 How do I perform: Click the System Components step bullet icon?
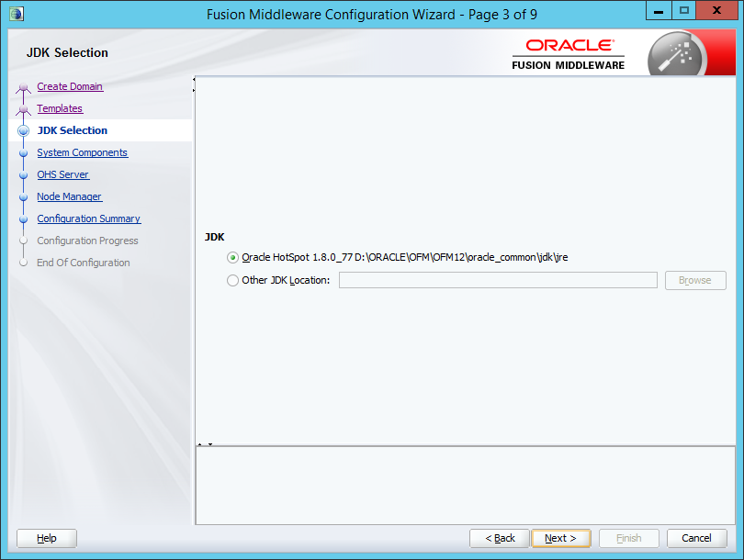pyautogui.click(x=24, y=153)
